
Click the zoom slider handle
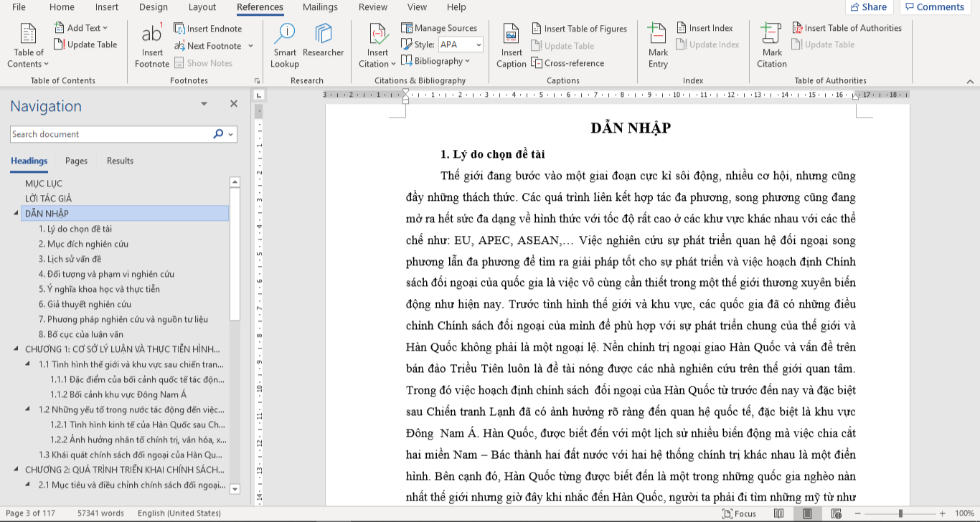[900, 513]
